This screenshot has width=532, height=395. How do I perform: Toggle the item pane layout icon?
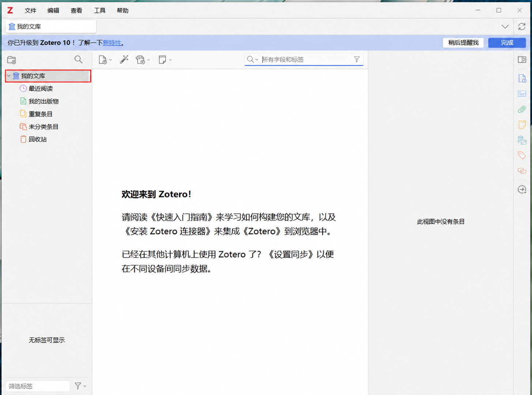click(522, 60)
